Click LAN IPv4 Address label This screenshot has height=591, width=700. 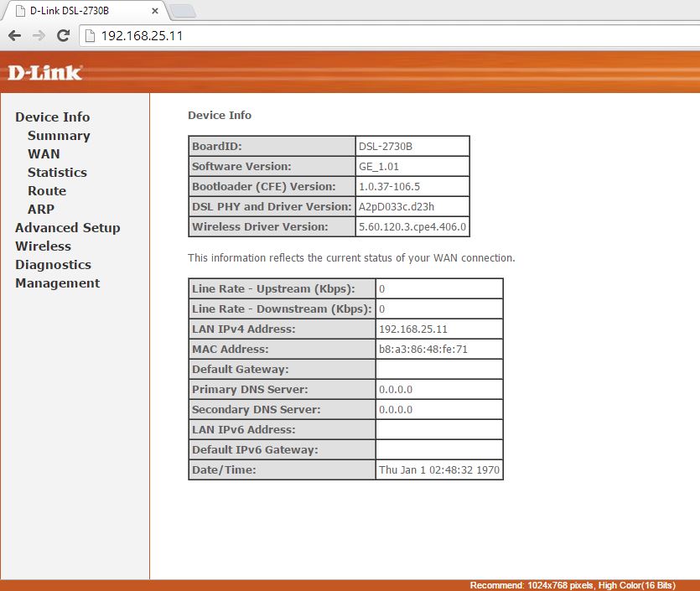point(244,329)
